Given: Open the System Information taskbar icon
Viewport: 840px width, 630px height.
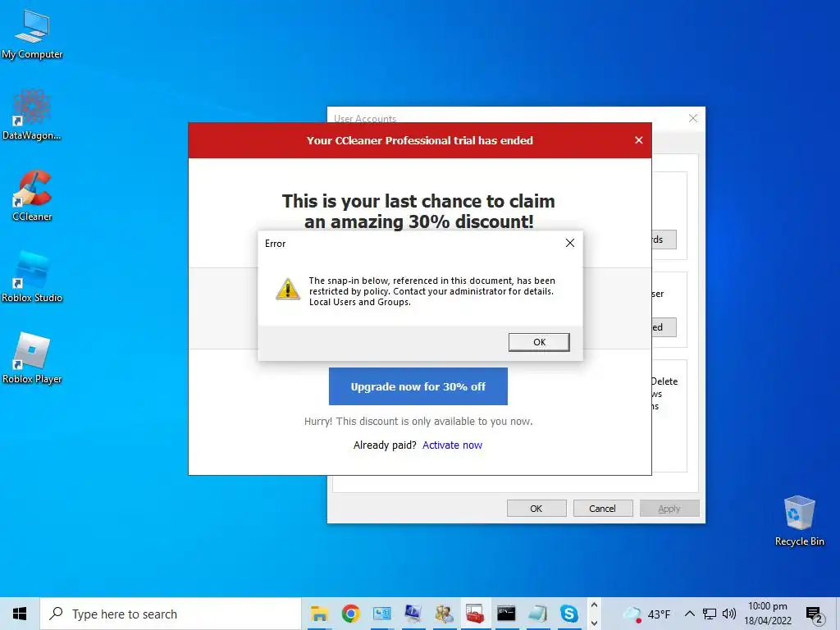Looking at the screenshot, I should [413, 614].
